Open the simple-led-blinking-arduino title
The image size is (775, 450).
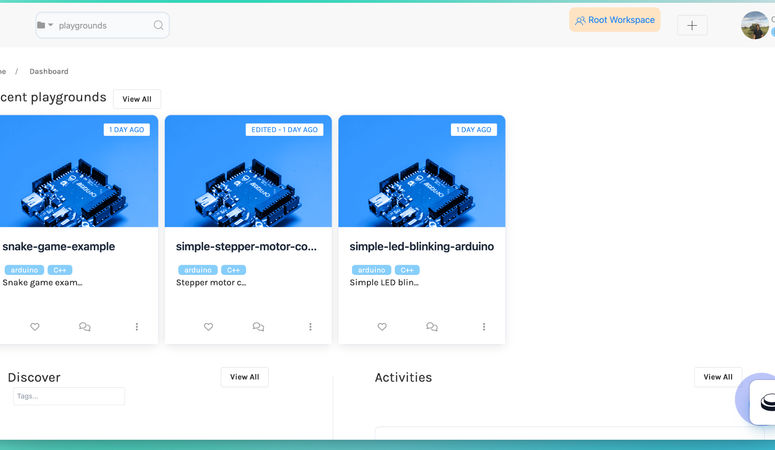[x=422, y=246]
